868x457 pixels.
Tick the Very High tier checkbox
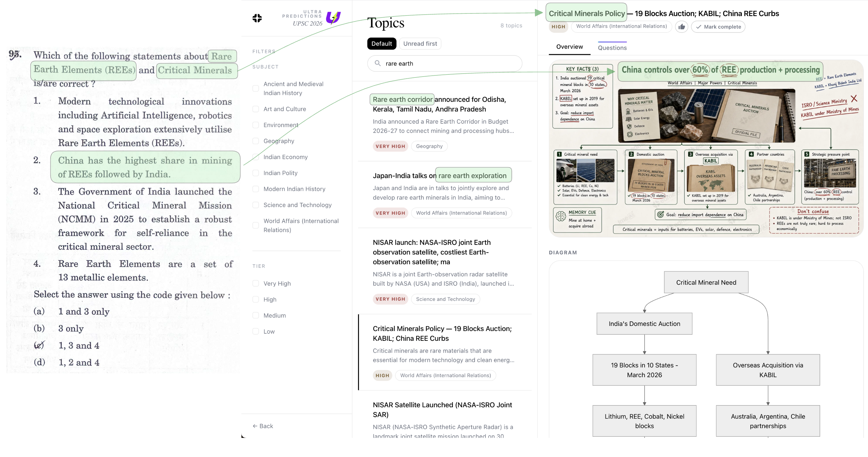click(256, 283)
